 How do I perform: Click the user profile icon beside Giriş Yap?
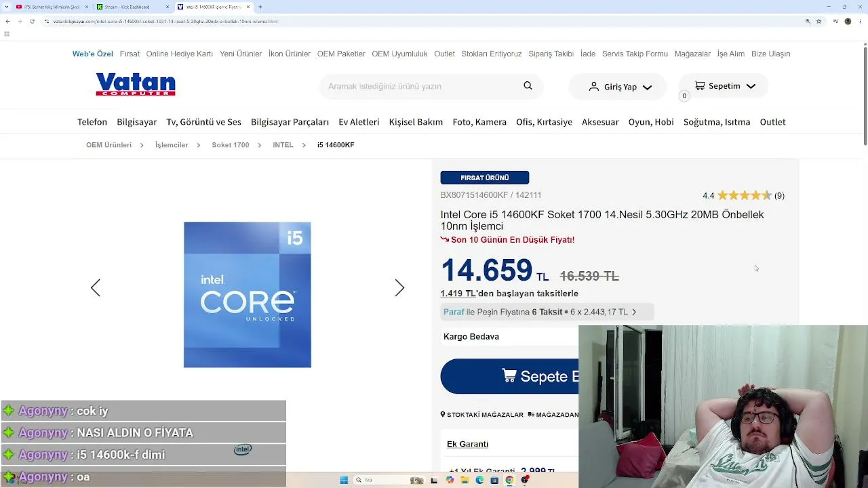pos(593,87)
